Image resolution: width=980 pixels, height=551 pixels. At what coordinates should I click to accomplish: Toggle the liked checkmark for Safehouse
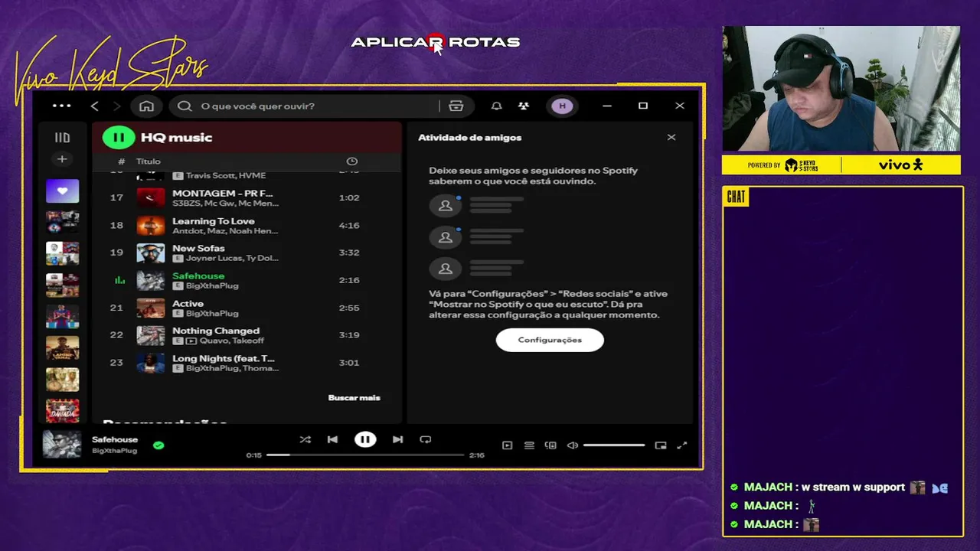click(158, 445)
